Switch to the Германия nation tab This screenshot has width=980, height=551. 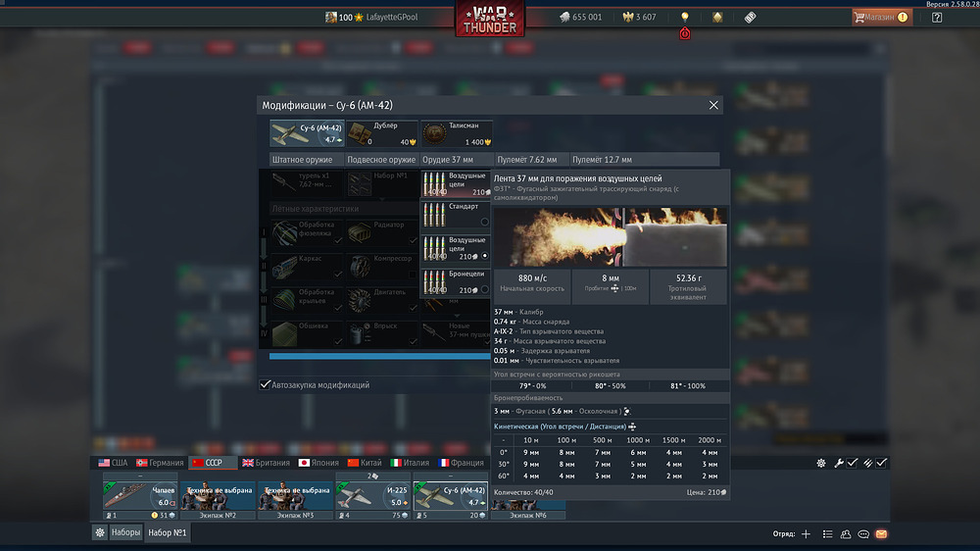160,463
